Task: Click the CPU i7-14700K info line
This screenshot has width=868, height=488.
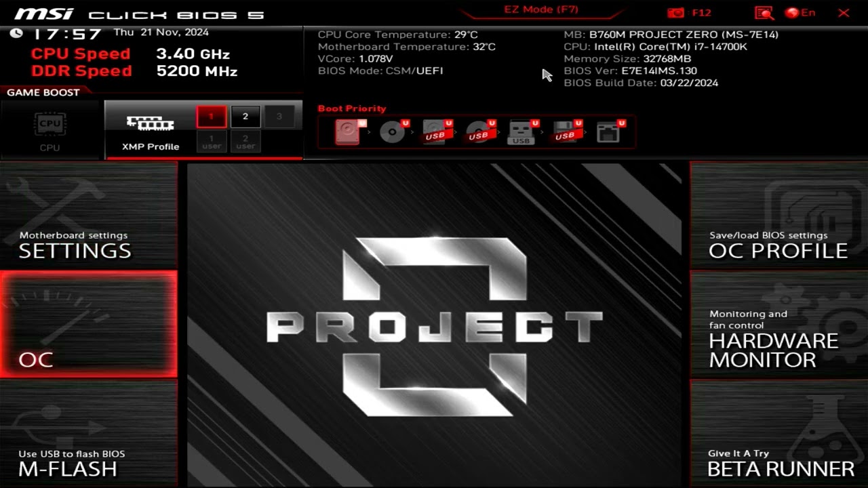Action: coord(655,47)
